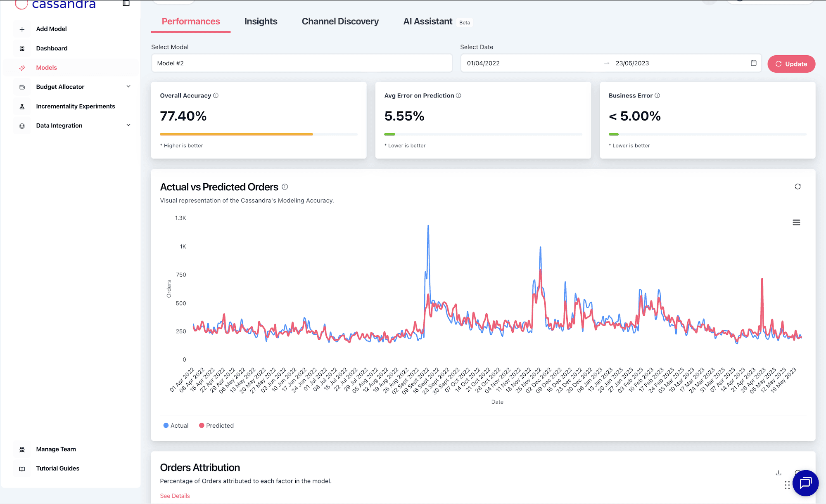Click the Update button
Viewport: 826px width, 504px height.
(791, 64)
